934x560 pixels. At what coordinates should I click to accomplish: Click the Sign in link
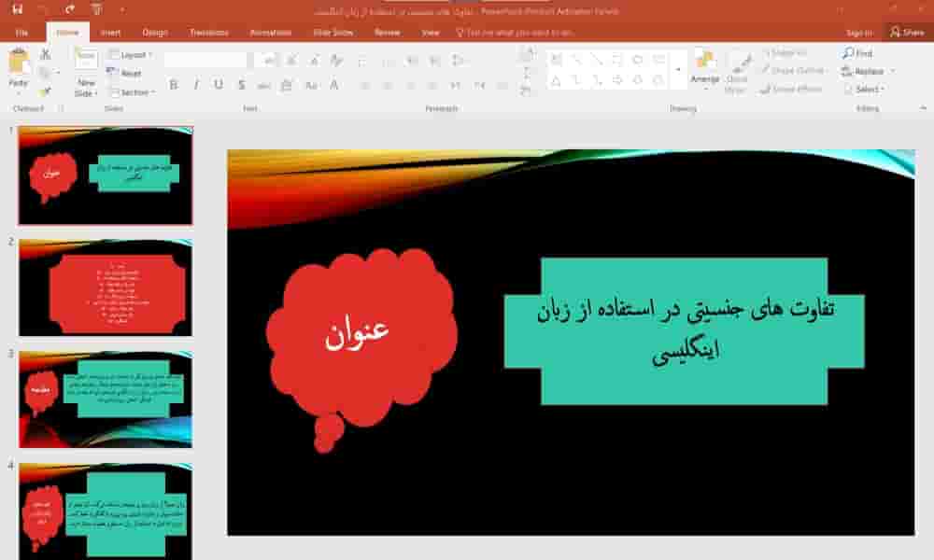coord(858,32)
